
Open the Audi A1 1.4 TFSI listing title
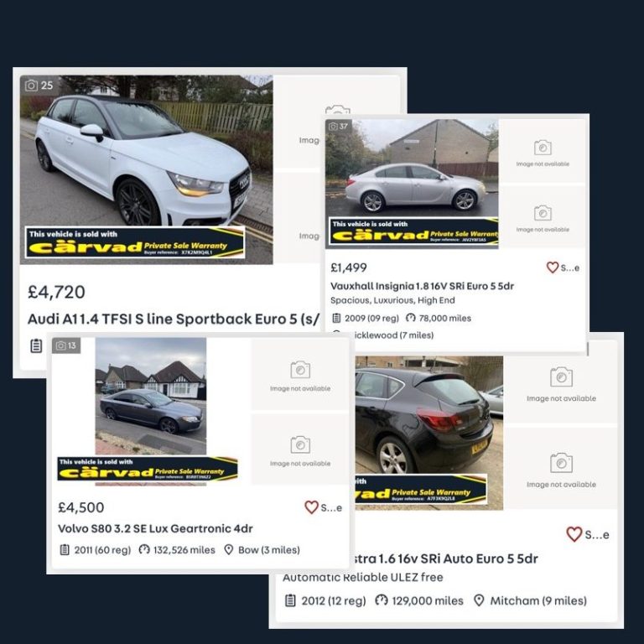[174, 319]
